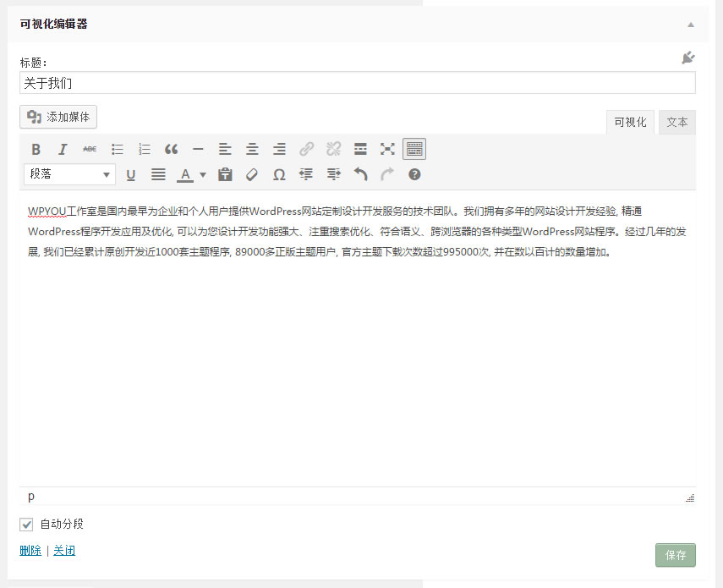Click the plugin plug icon near title
The width and height of the screenshot is (723, 588).
tap(688, 58)
